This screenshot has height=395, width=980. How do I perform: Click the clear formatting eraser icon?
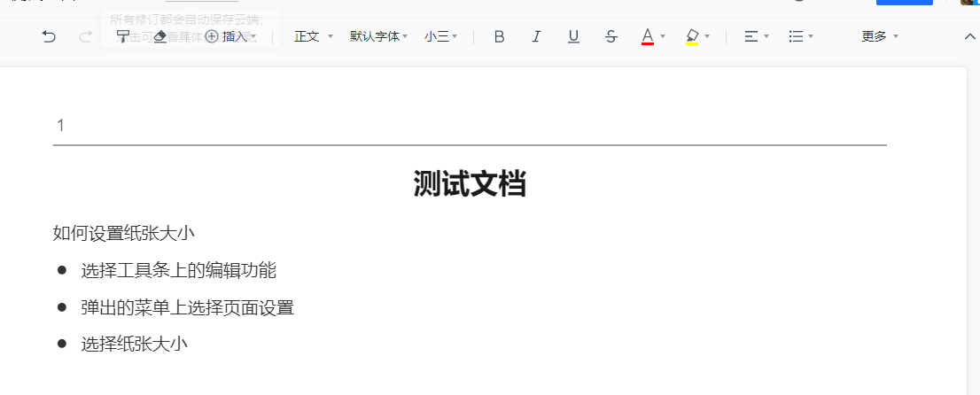click(159, 36)
